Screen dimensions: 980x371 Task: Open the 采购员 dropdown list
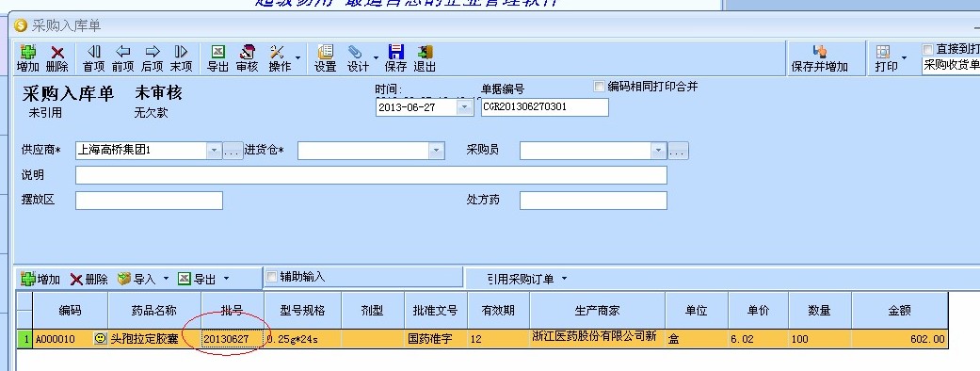click(658, 151)
